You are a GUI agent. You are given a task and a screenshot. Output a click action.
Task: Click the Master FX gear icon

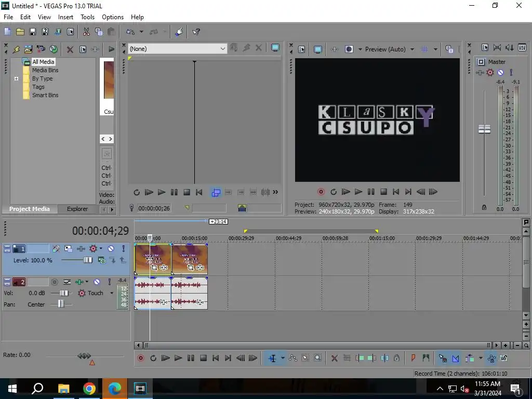pos(490,72)
